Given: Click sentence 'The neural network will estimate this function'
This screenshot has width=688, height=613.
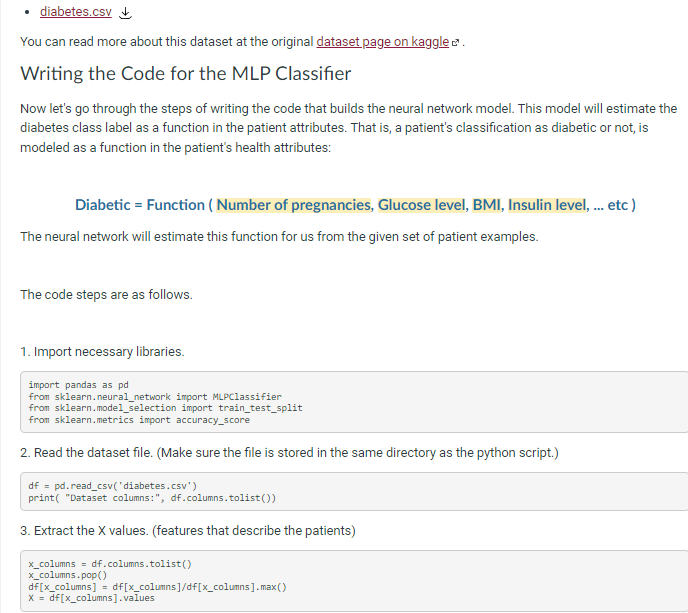Looking at the screenshot, I should point(279,237).
